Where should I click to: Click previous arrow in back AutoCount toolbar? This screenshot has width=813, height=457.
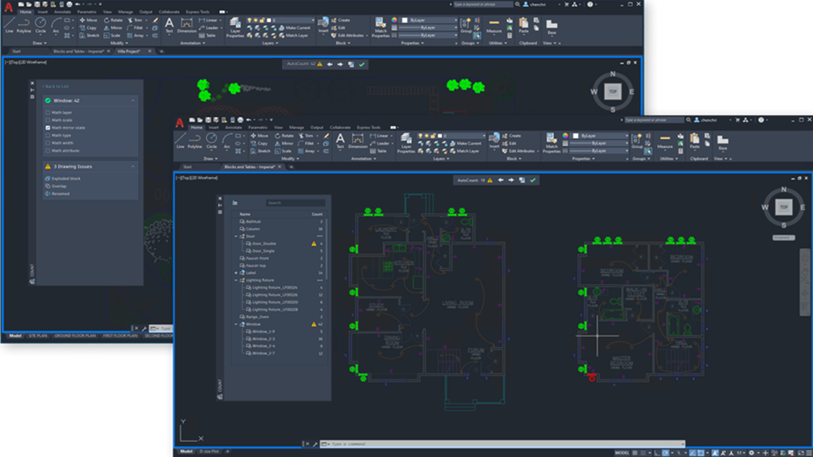click(330, 64)
